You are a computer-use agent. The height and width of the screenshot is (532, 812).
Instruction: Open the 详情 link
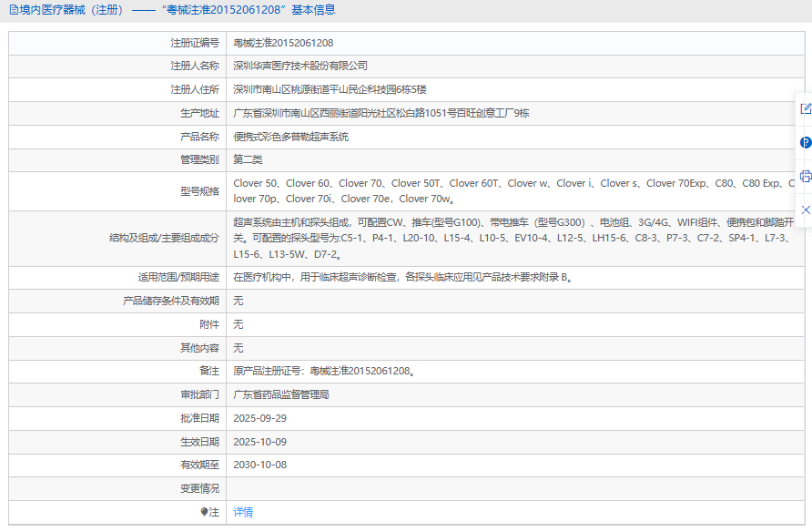coord(243,512)
